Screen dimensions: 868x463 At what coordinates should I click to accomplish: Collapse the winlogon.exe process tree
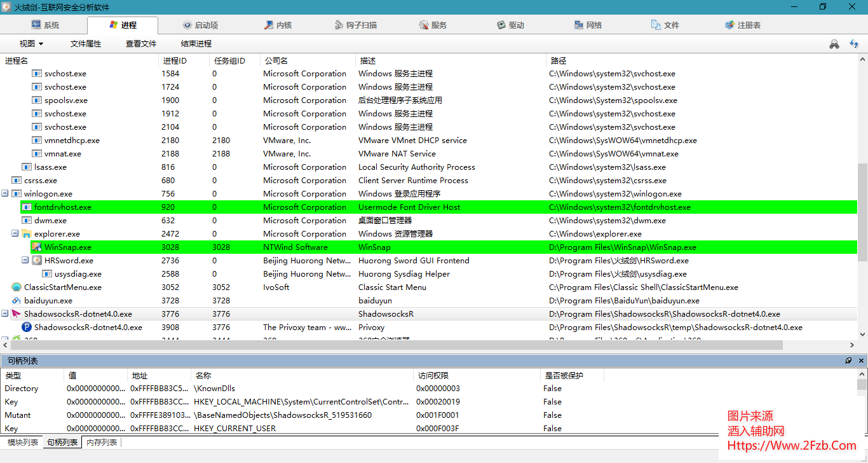click(5, 194)
